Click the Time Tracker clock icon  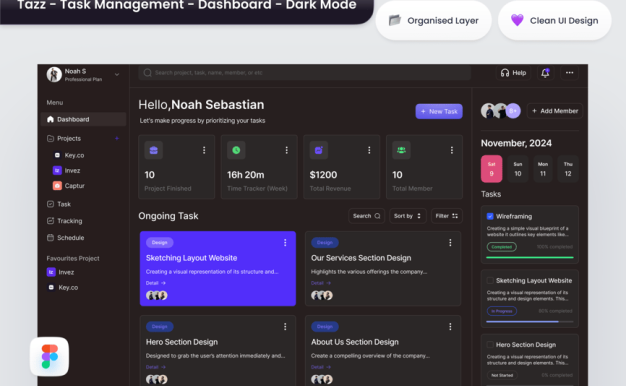tap(236, 150)
